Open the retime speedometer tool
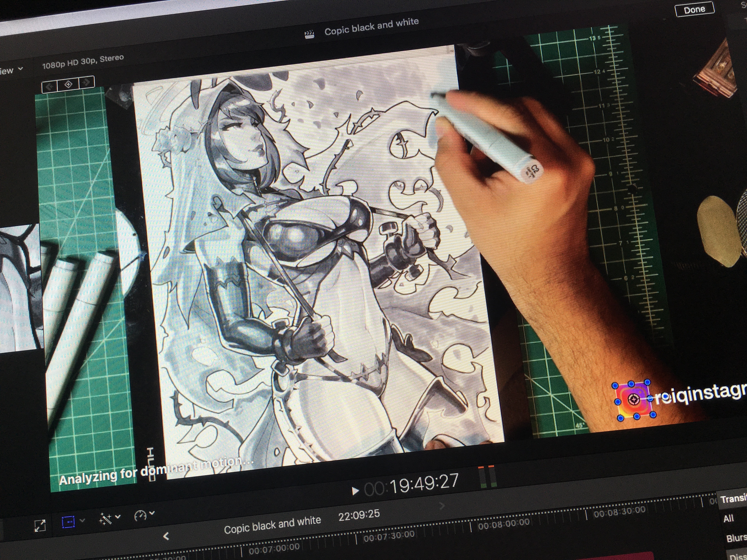The height and width of the screenshot is (560, 747). (140, 515)
